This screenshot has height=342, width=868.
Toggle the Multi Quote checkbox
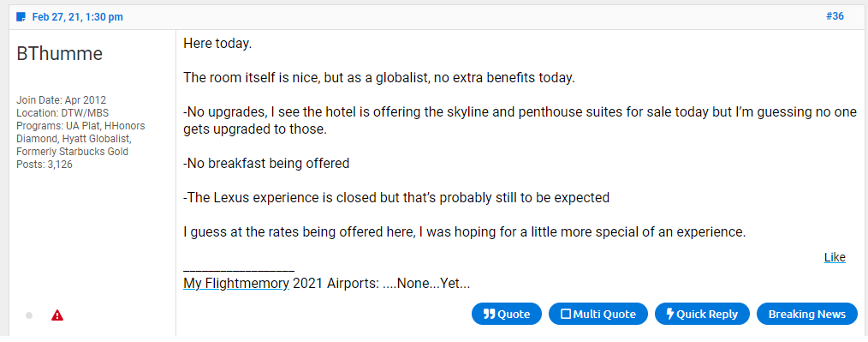566,315
